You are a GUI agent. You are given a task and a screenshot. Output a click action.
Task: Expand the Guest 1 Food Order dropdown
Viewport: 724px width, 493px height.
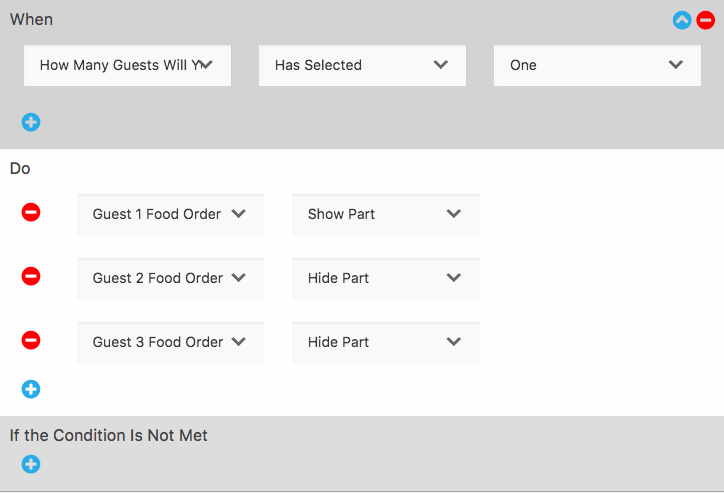tap(170, 214)
